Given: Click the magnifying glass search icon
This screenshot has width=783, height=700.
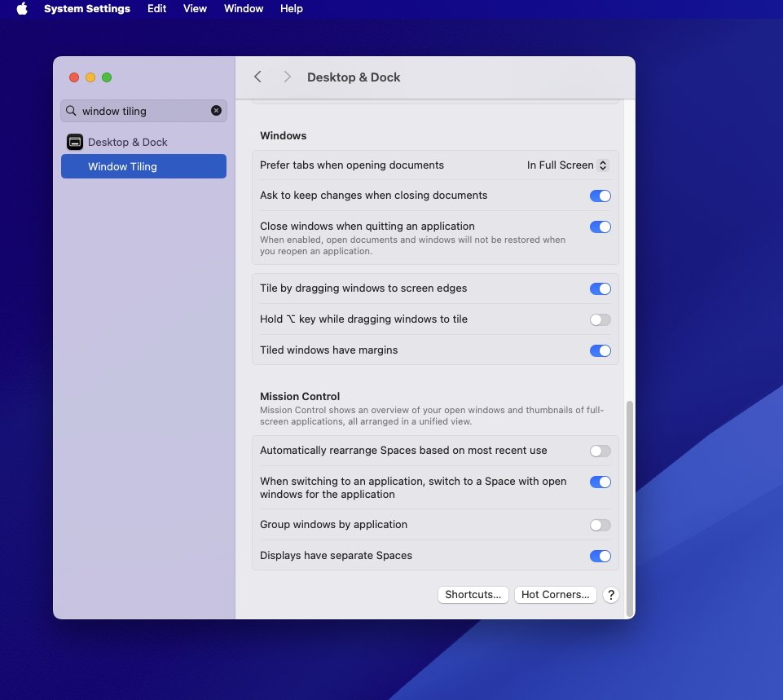Looking at the screenshot, I should click(x=72, y=111).
